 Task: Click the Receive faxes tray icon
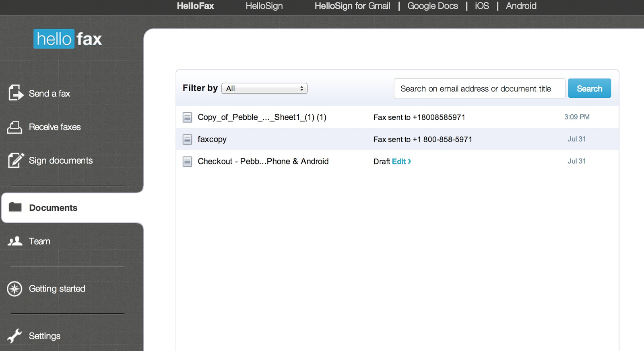[14, 127]
